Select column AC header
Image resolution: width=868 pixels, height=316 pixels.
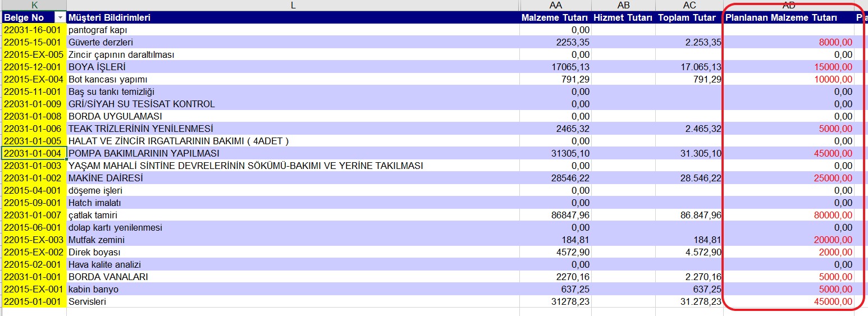(x=689, y=5)
